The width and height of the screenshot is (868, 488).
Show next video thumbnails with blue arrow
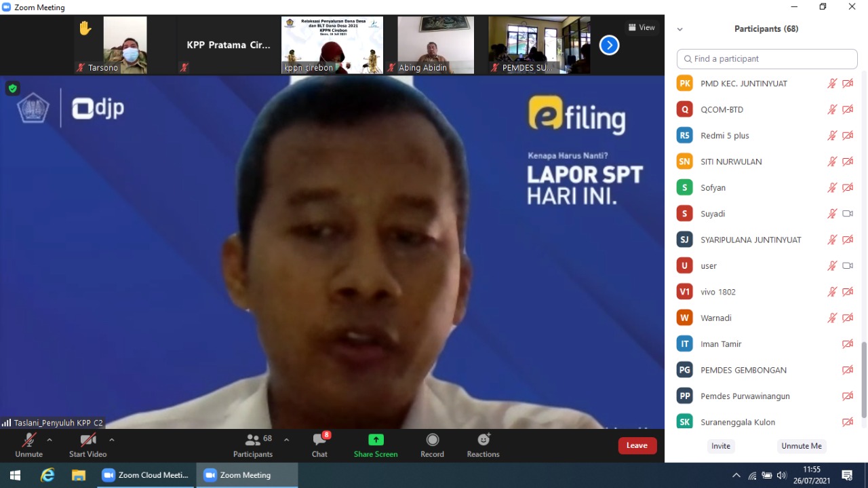pos(609,45)
